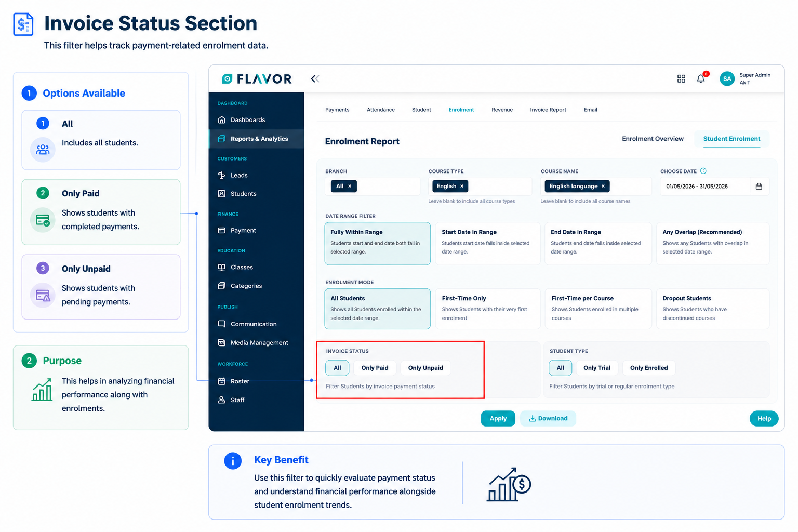The width and height of the screenshot is (798, 532).
Task: Click the Students sidebar icon
Action: click(x=222, y=193)
